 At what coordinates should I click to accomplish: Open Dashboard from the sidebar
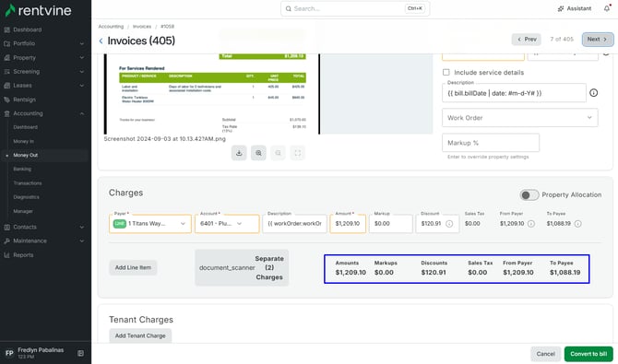click(27, 29)
